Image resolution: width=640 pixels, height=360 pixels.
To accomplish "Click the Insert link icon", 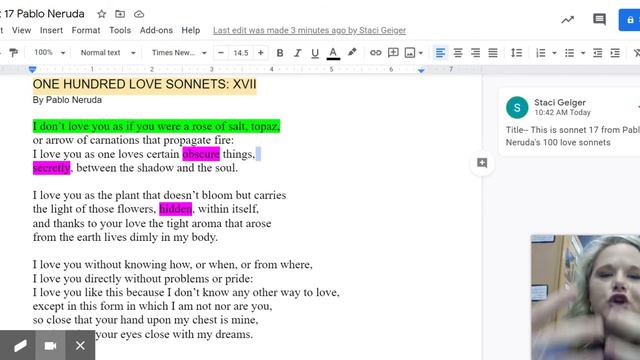I will point(376,53).
